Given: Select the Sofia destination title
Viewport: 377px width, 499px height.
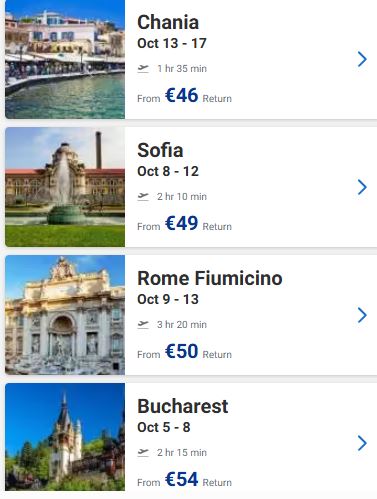Looking at the screenshot, I should coord(160,150).
